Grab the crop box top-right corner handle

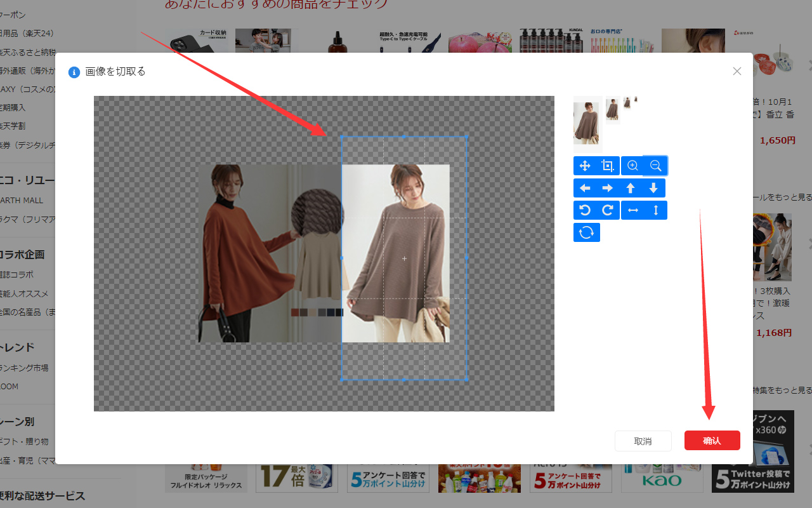point(467,137)
